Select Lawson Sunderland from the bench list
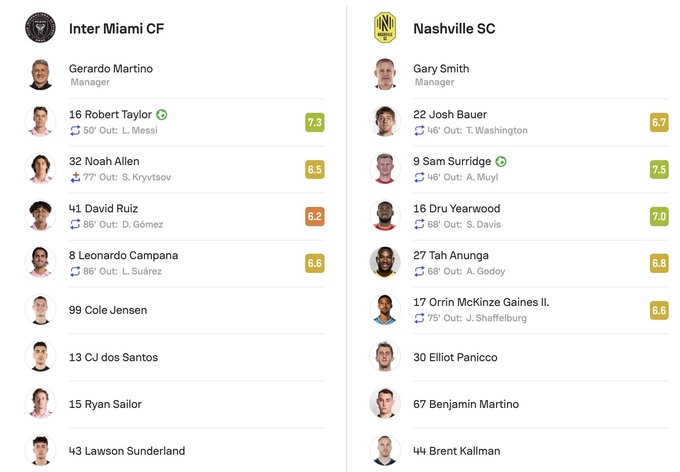The width and height of the screenshot is (680, 472). (127, 451)
